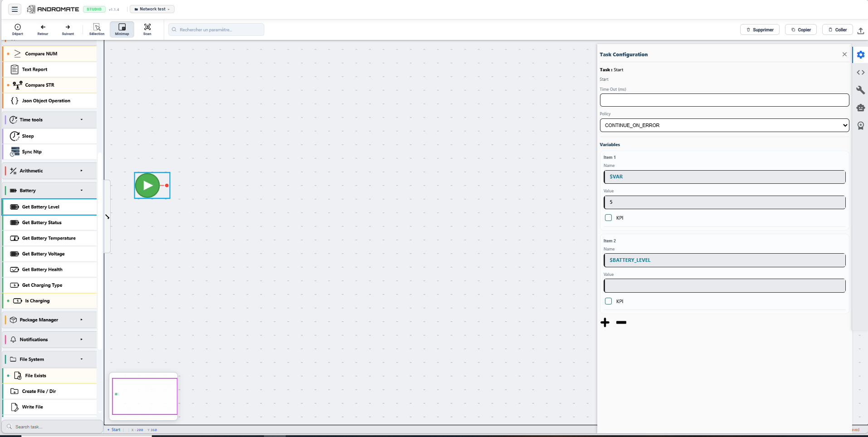Activate the Sélection tool

[97, 29]
